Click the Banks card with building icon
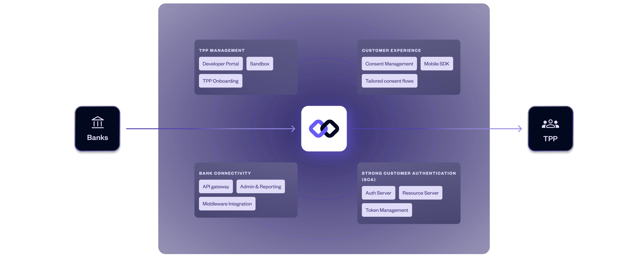Image resolution: width=644 pixels, height=257 pixels. click(97, 129)
